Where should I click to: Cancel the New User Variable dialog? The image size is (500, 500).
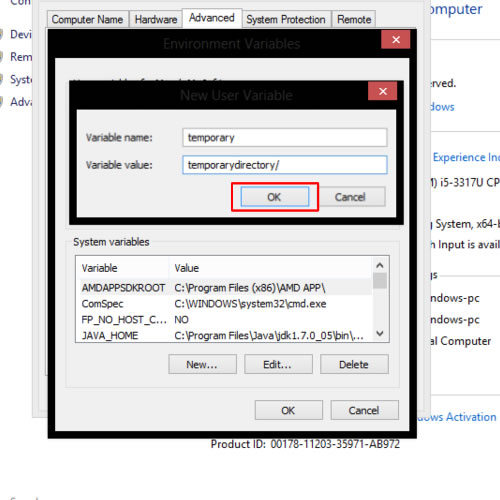(350, 197)
